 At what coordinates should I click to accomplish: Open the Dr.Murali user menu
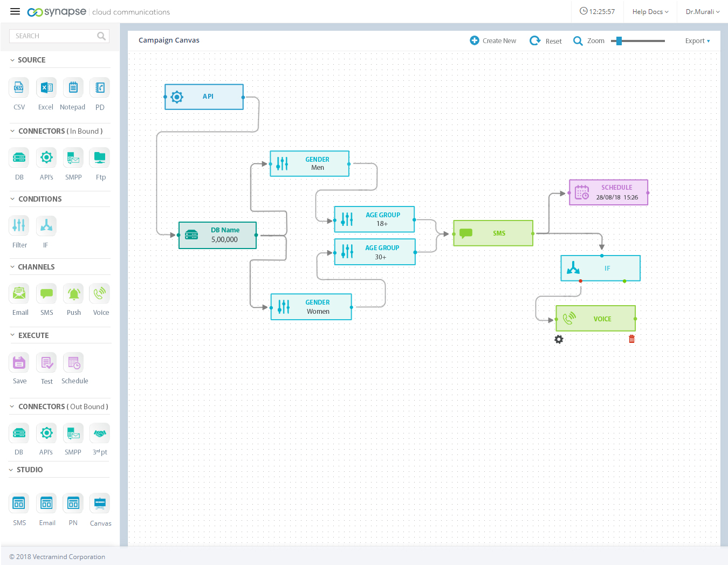pyautogui.click(x=702, y=12)
